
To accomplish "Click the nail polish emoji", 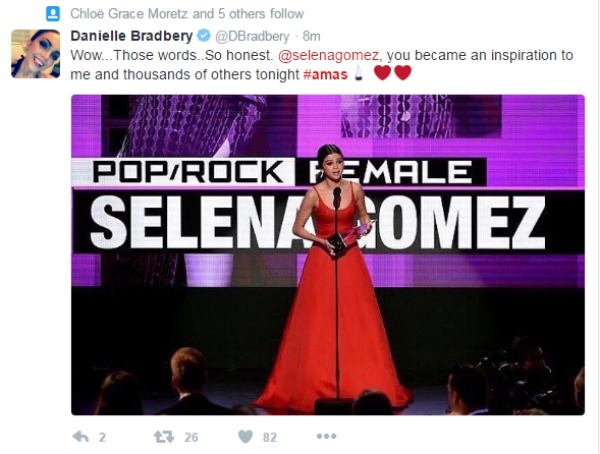I will 358,73.
